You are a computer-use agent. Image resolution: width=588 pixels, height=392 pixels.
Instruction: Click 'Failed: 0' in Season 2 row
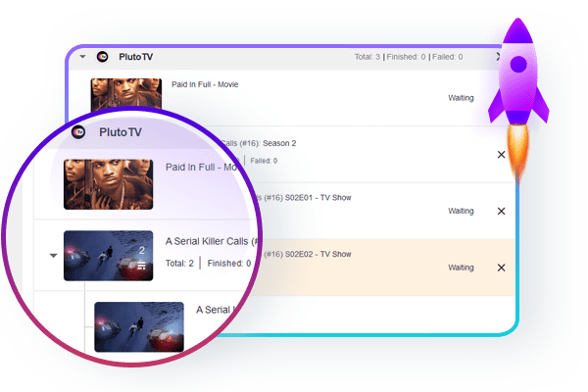(264, 161)
